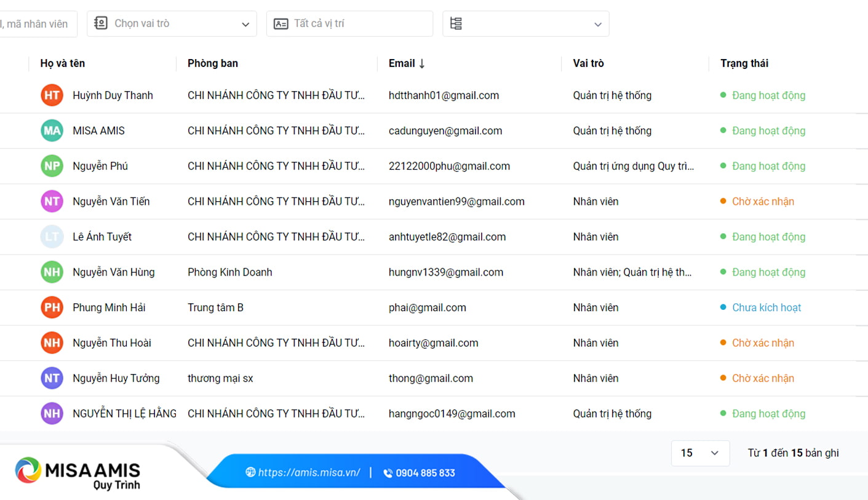Click the NH avatar of Nguyễn Văn Hùng

point(52,272)
